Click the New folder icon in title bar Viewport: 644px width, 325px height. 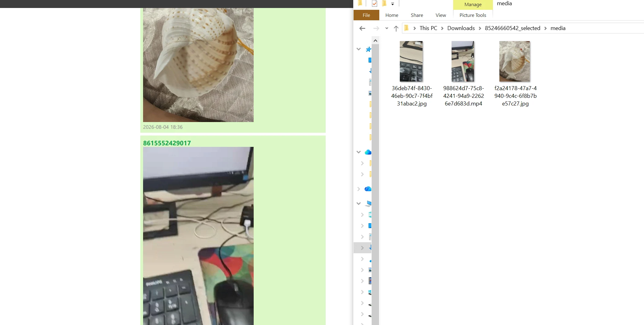click(x=384, y=4)
